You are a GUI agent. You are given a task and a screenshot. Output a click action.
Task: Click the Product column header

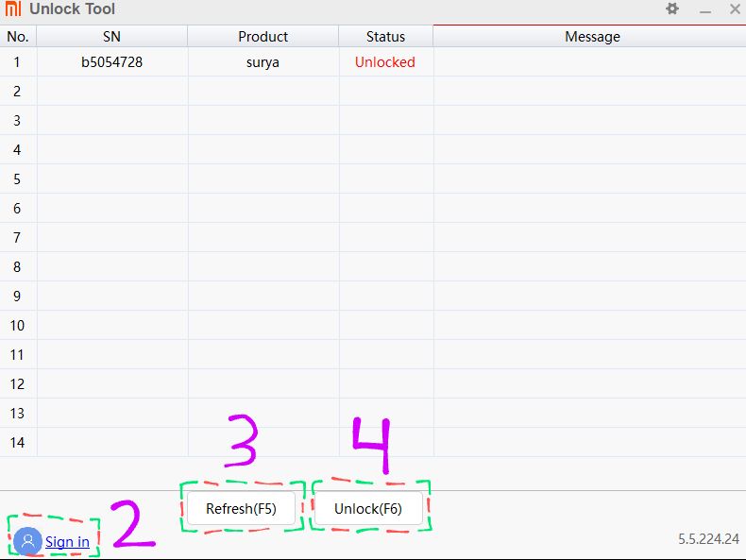pyautogui.click(x=263, y=36)
